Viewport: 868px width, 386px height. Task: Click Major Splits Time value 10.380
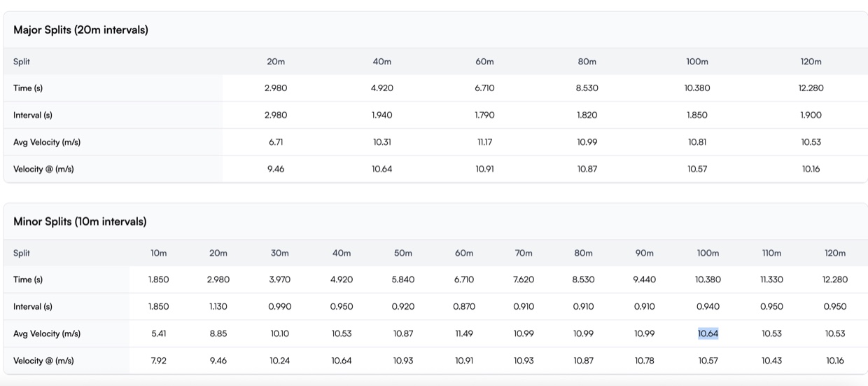point(697,88)
